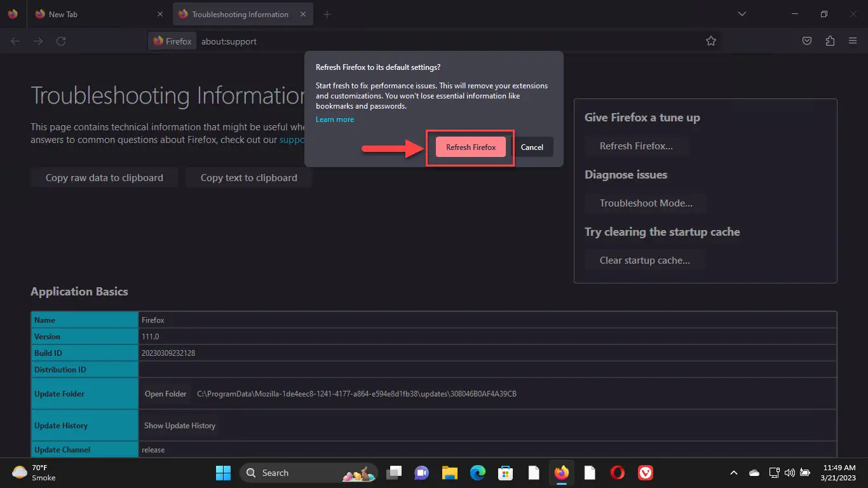Click the Show Update History button

[x=180, y=426]
